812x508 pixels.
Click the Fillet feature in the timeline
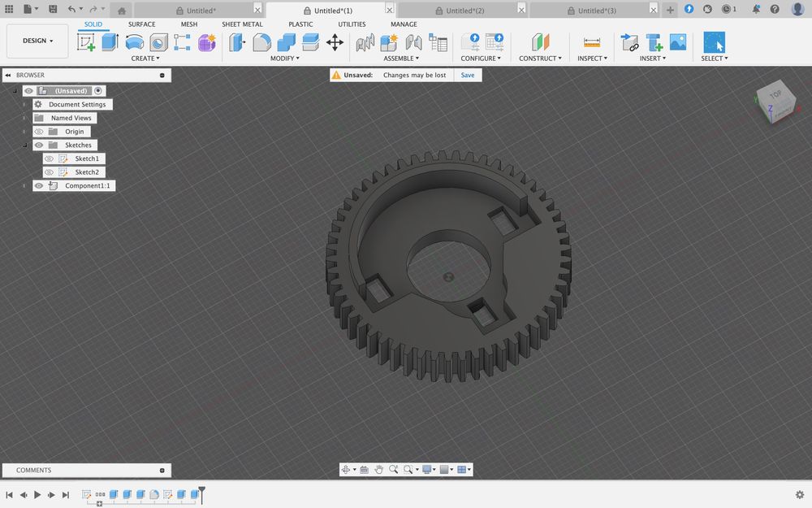[x=154, y=494]
